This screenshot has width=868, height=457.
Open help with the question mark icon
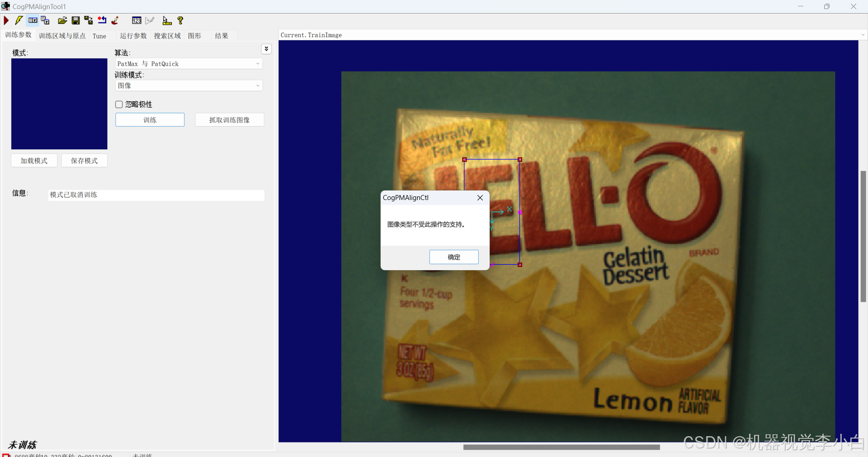[x=180, y=20]
